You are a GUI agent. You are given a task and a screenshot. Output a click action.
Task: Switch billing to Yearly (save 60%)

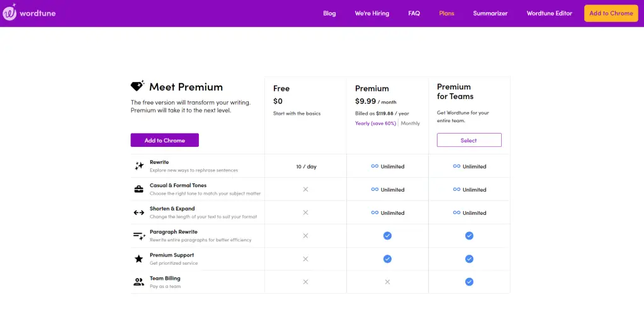(375, 123)
